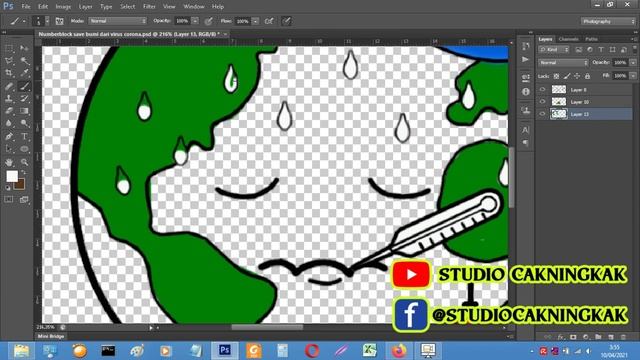This screenshot has height=360, width=640.
Task: Click the horizontal canvas scrollbar
Action: pos(267,327)
